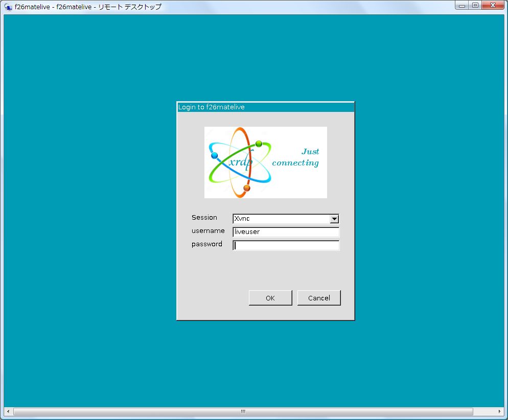Click the scrollbar left arrow

point(8,411)
